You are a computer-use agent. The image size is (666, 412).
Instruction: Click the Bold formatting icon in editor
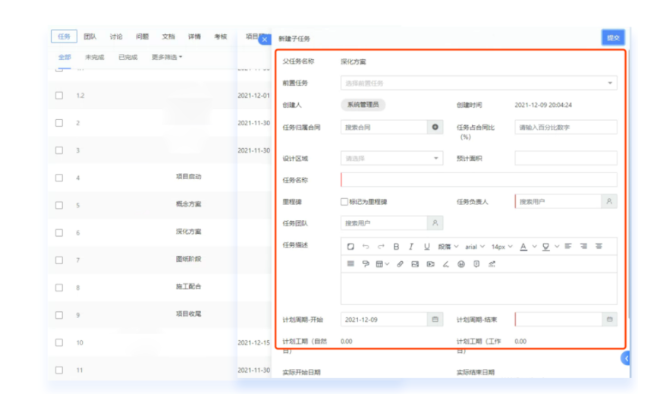(x=396, y=246)
